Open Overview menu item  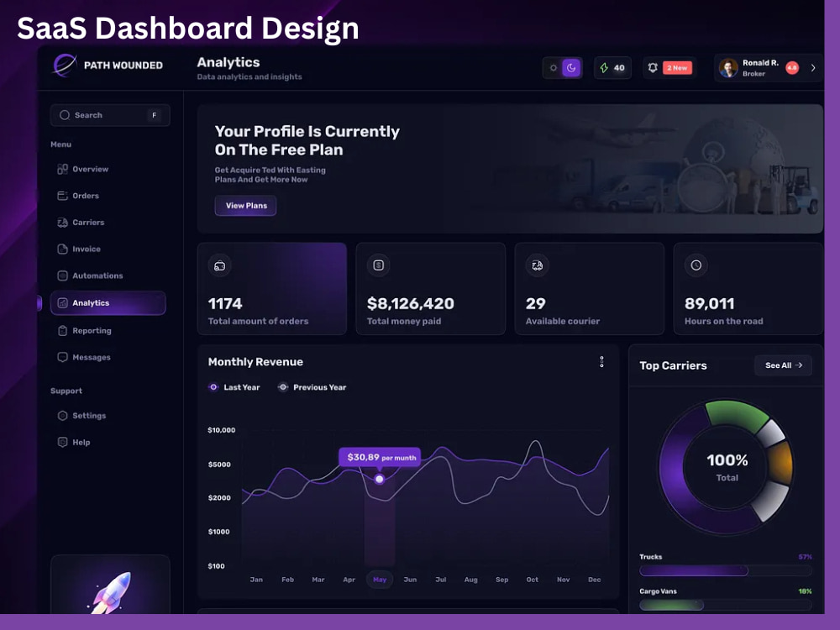pyautogui.click(x=83, y=170)
